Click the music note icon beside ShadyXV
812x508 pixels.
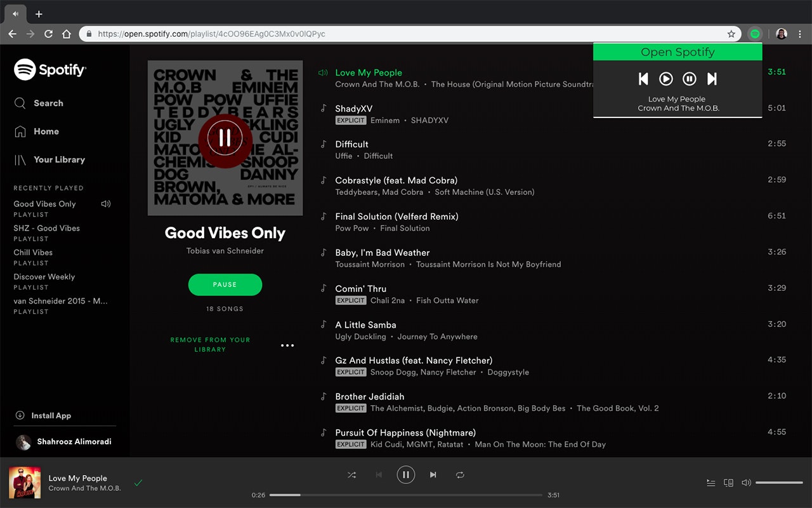pyautogui.click(x=324, y=109)
